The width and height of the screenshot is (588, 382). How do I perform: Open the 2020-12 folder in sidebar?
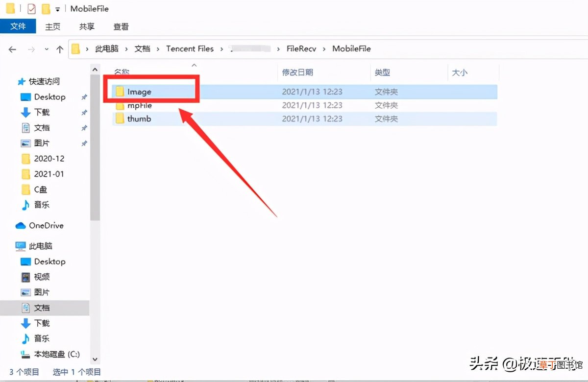pyautogui.click(x=49, y=158)
